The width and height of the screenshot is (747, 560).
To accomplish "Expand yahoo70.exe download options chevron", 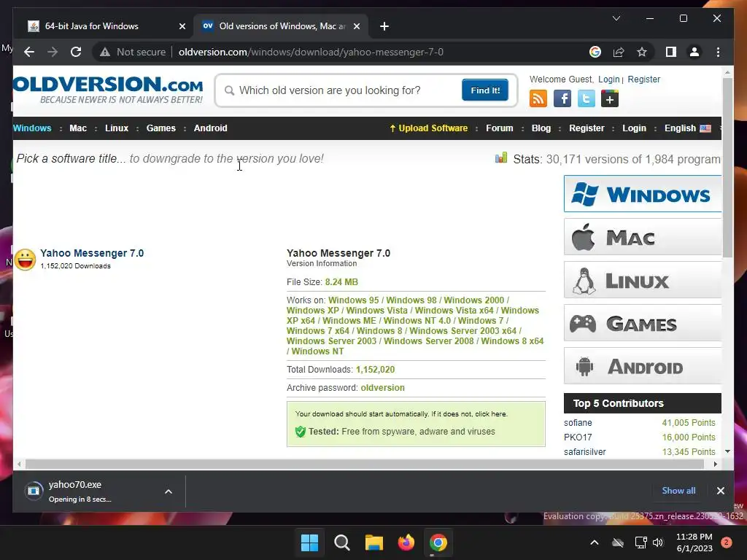I will click(x=169, y=491).
